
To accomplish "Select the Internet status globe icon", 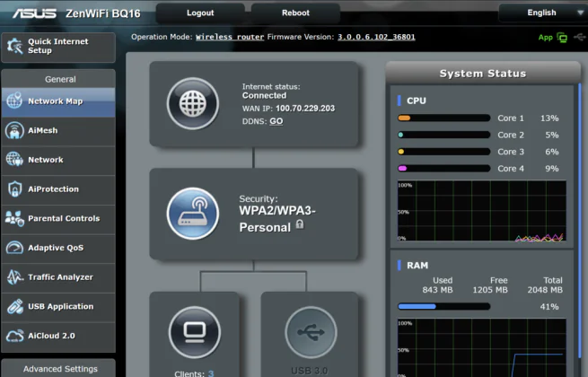I will click(x=193, y=103).
